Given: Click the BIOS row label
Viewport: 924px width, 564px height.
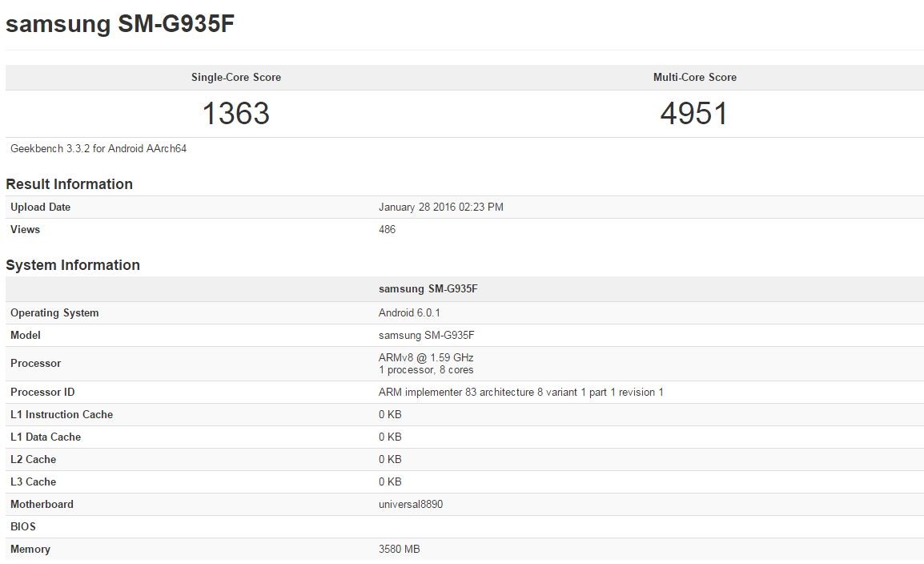Looking at the screenshot, I should (23, 527).
